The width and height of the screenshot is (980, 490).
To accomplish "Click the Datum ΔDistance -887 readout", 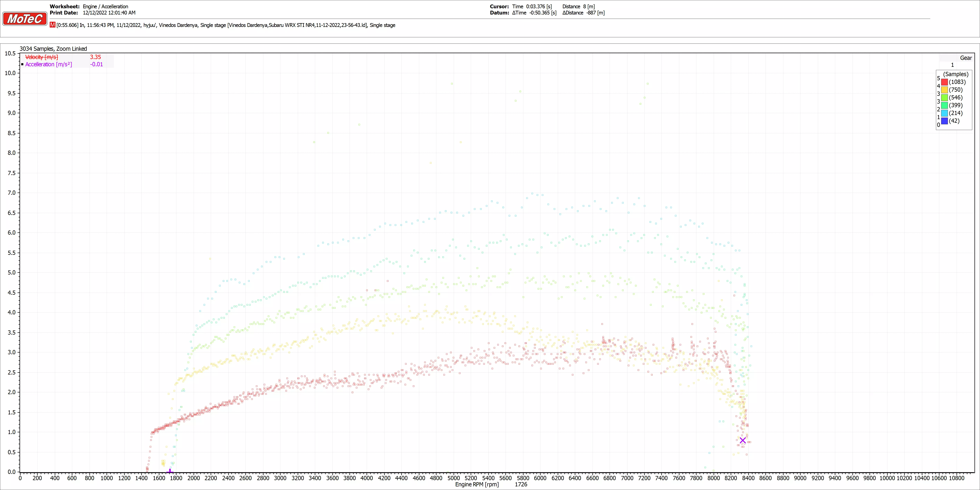I will [x=584, y=13].
